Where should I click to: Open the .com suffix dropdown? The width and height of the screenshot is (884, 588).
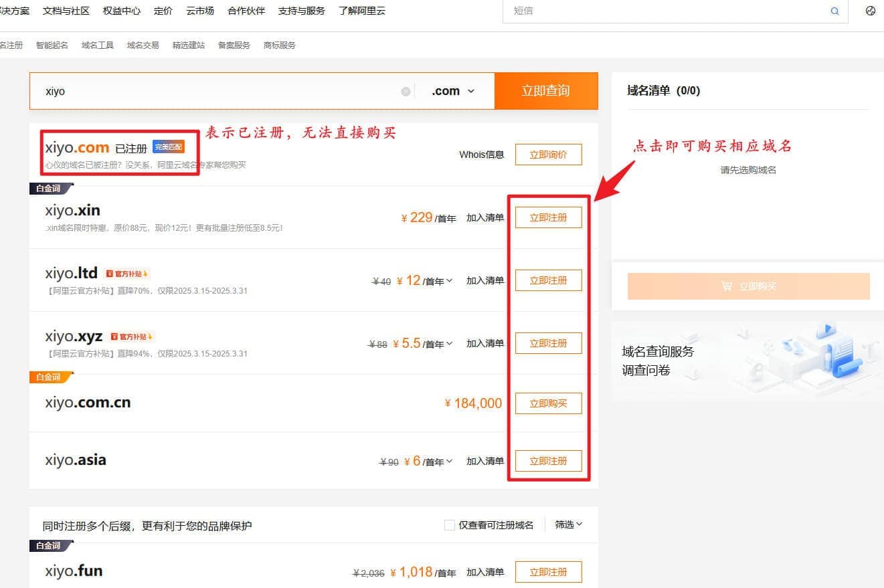point(453,91)
